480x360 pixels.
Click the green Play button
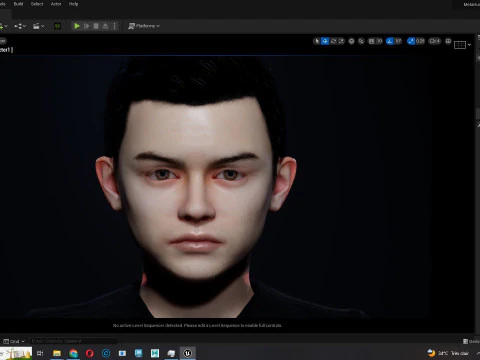click(x=77, y=26)
